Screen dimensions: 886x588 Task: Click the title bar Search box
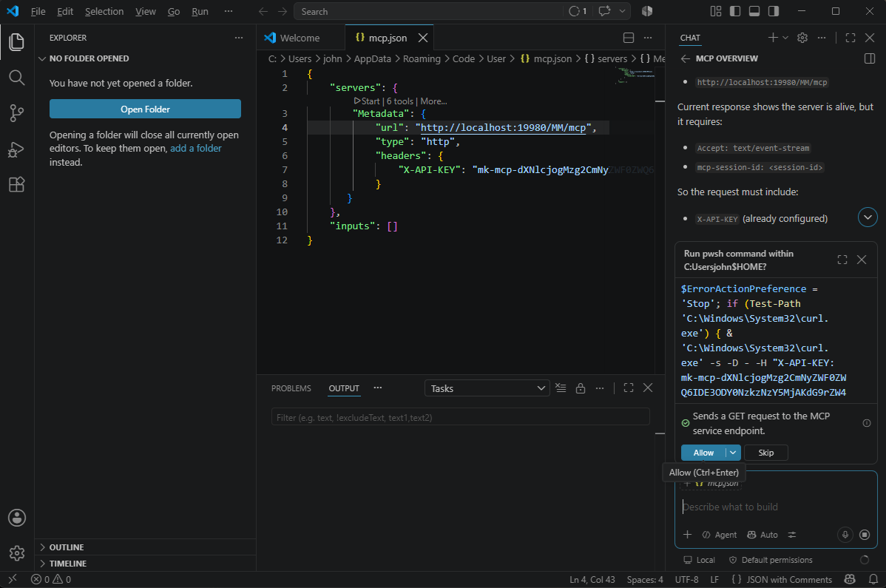[428, 11]
